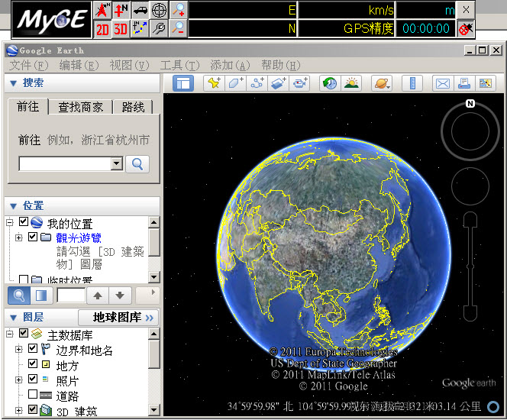Switch MyGE to 2D mode
507x420 pixels.
point(102,29)
